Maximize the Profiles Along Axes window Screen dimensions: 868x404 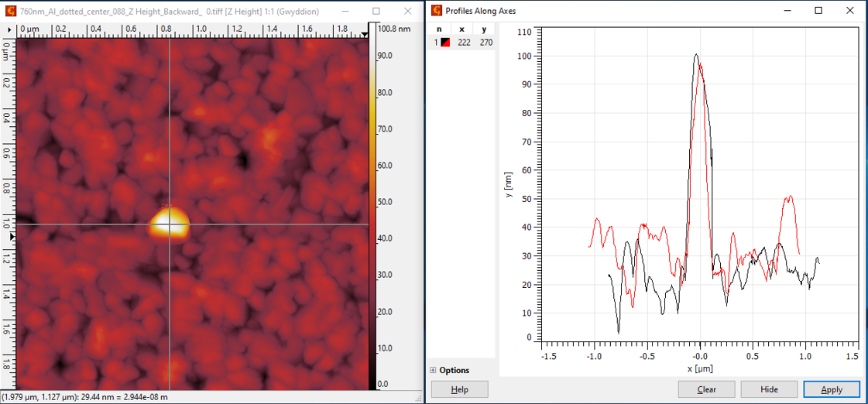pyautogui.click(x=819, y=11)
